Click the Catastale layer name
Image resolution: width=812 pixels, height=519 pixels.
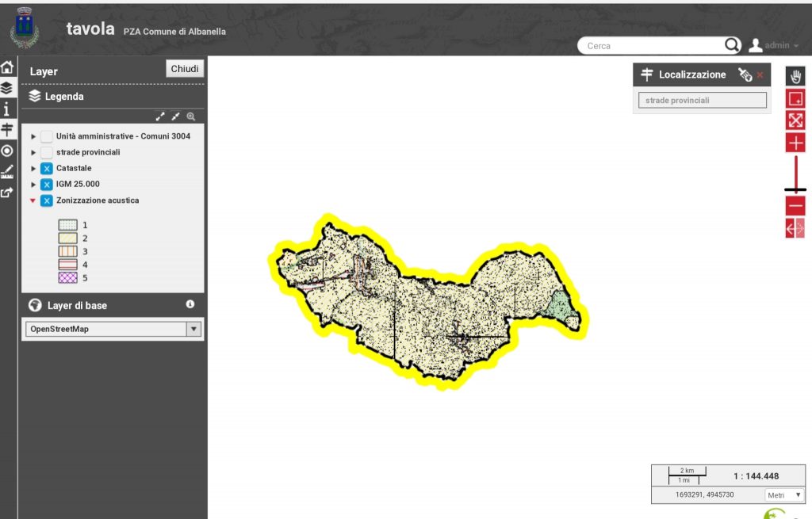74,168
